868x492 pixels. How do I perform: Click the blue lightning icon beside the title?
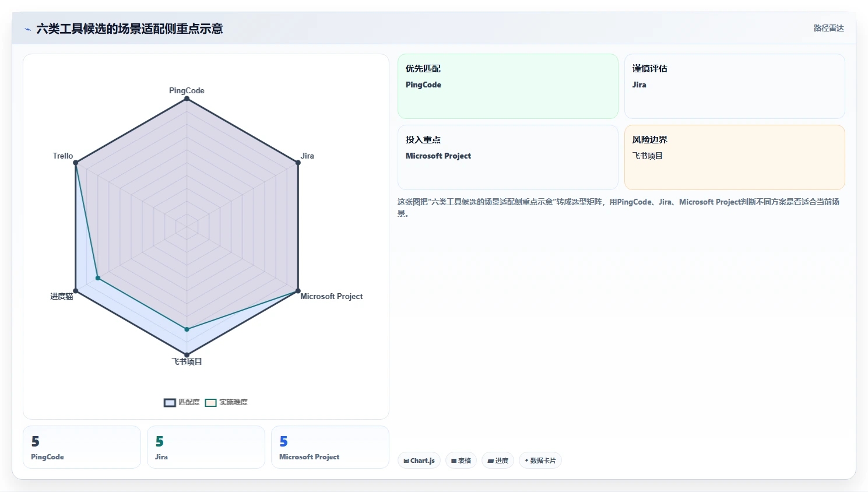pos(27,29)
